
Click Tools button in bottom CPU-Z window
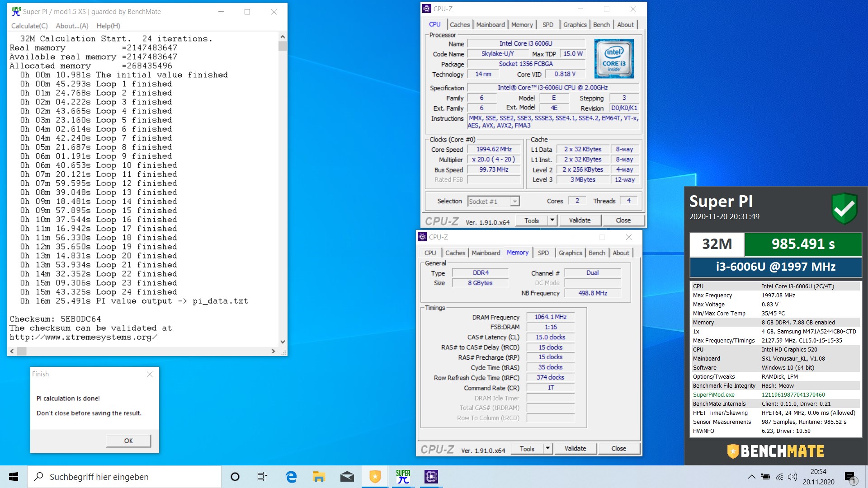(x=527, y=449)
